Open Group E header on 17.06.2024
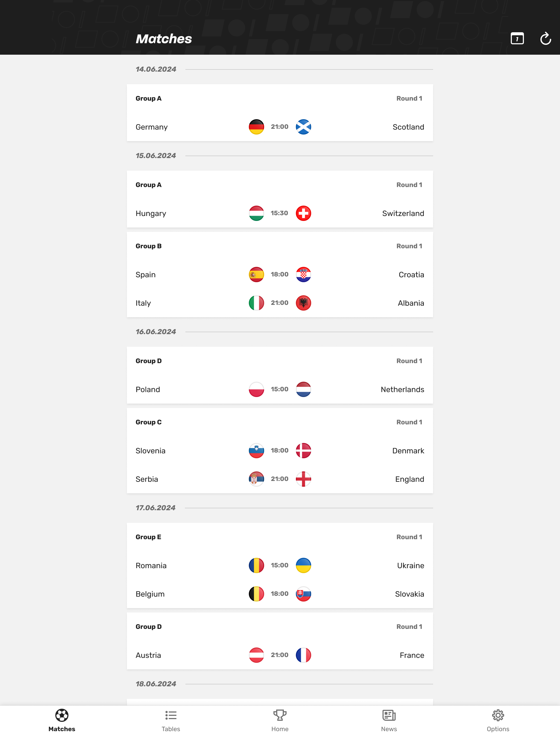 tap(148, 537)
